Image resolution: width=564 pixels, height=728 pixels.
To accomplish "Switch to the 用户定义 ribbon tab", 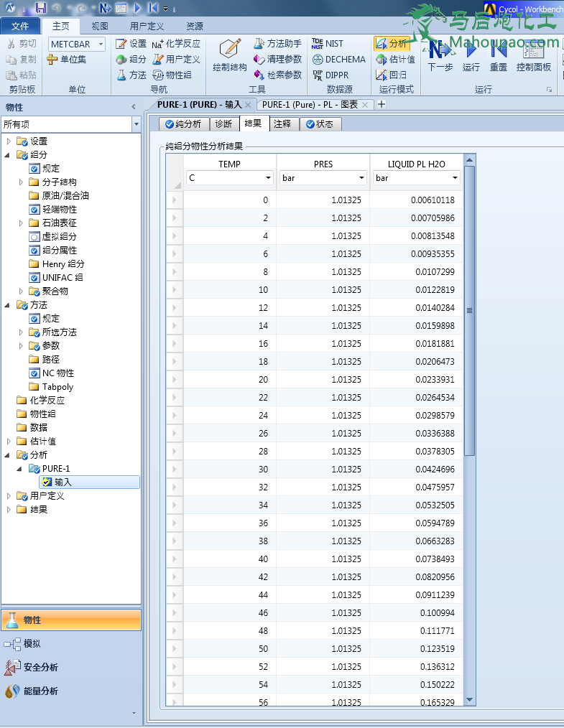I will (147, 26).
